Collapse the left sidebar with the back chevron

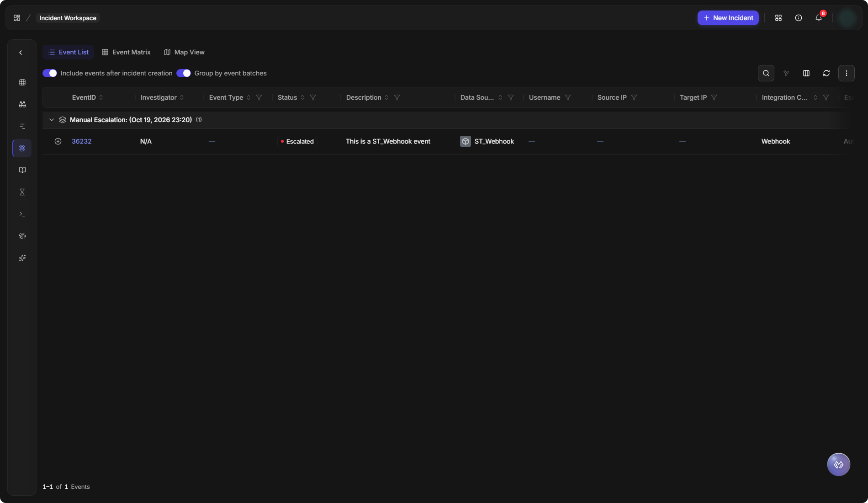click(21, 53)
